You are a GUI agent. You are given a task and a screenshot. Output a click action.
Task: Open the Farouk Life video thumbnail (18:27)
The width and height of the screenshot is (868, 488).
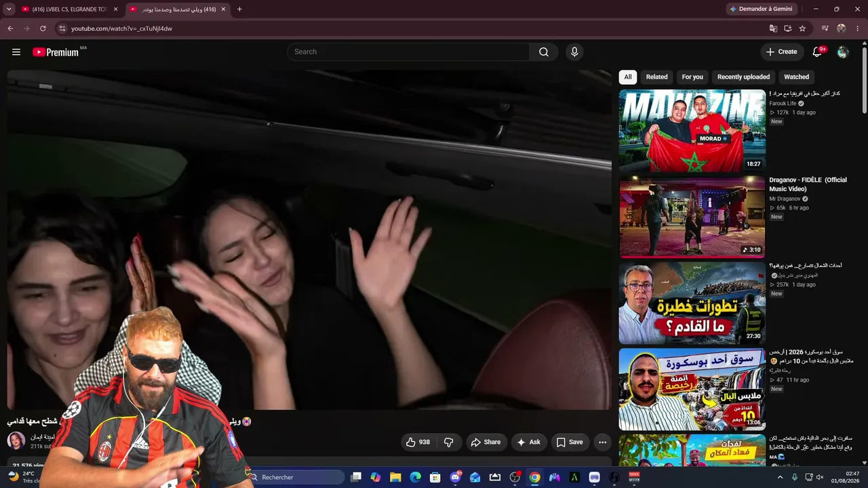click(692, 131)
